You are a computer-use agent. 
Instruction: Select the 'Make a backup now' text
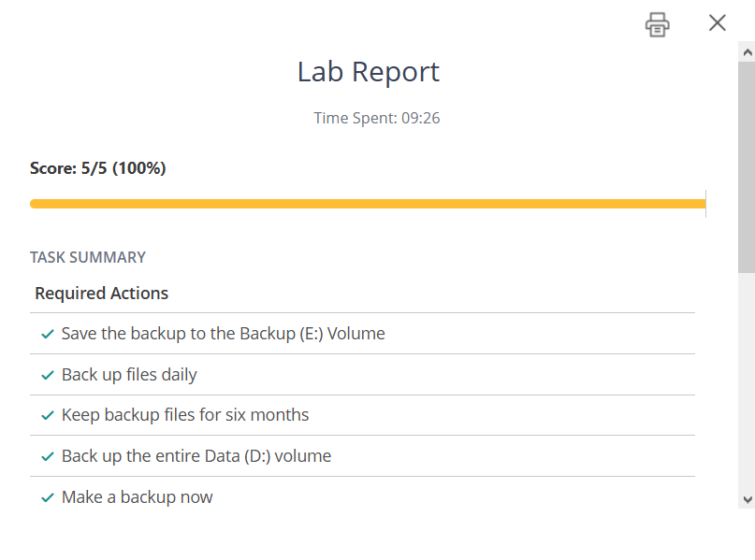pyautogui.click(x=138, y=497)
